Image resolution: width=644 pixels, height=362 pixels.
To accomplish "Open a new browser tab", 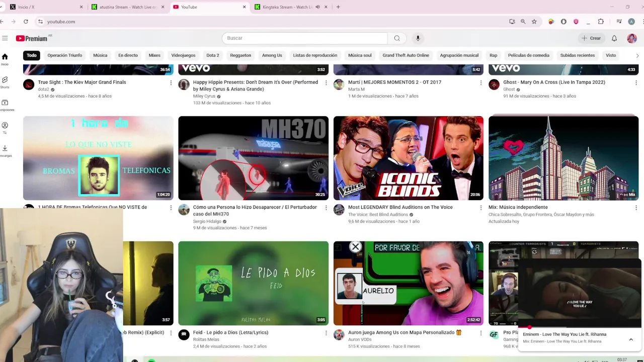I will (x=338, y=7).
